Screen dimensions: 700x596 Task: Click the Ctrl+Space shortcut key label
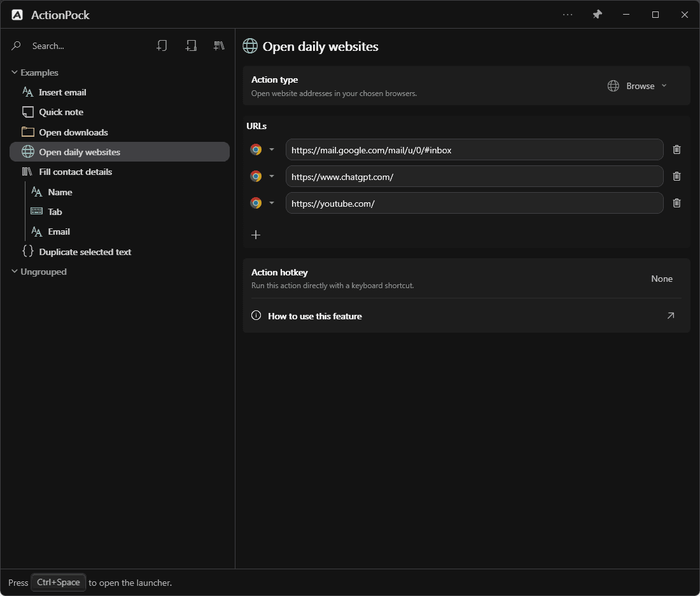pyautogui.click(x=59, y=582)
